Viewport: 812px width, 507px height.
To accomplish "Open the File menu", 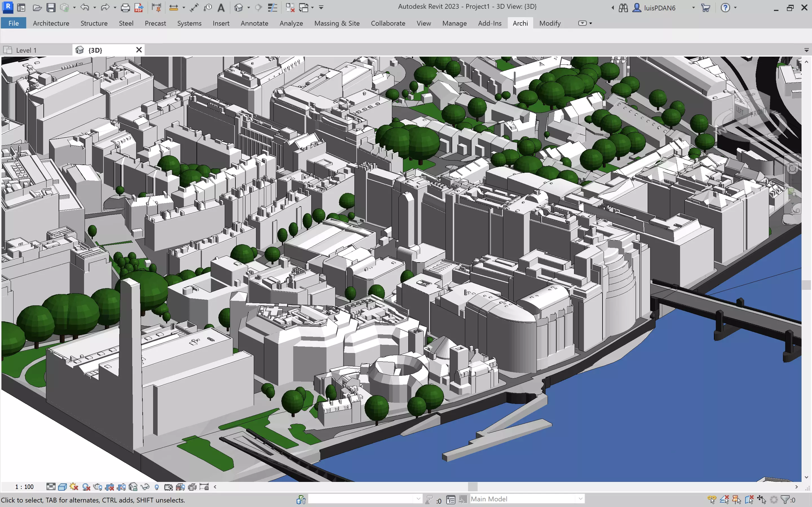I will pos(14,23).
